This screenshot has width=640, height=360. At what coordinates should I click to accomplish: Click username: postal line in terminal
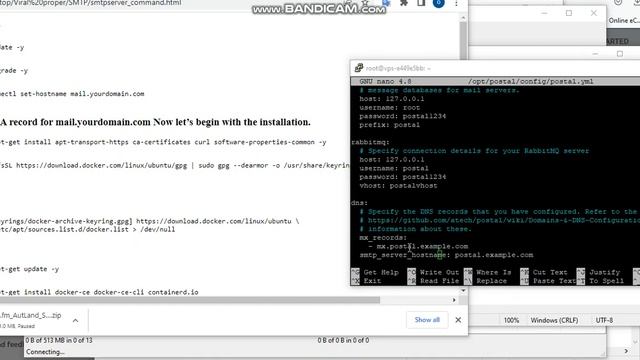point(394,168)
